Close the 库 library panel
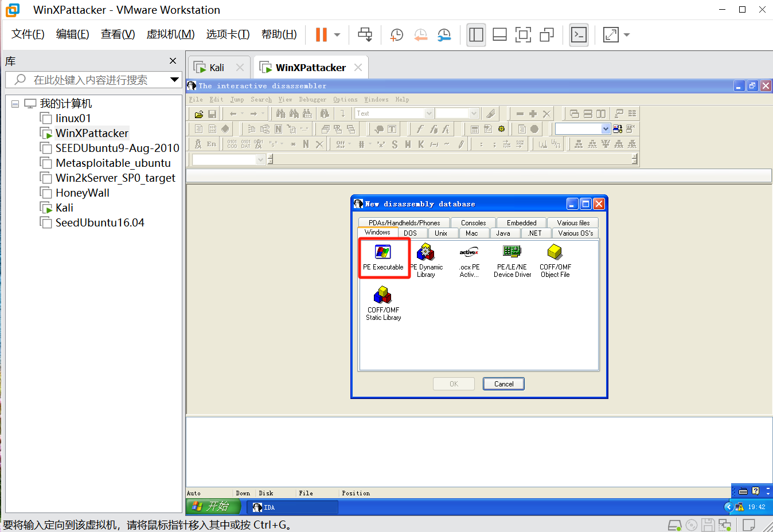 click(x=173, y=61)
